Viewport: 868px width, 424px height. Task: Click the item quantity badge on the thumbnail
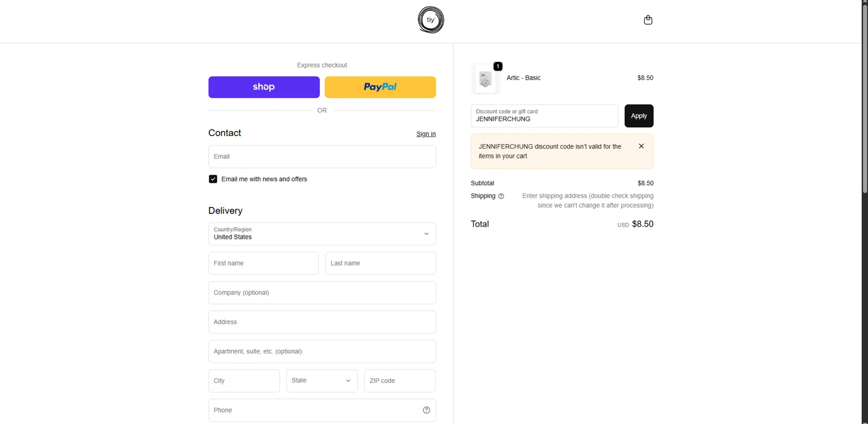point(498,67)
